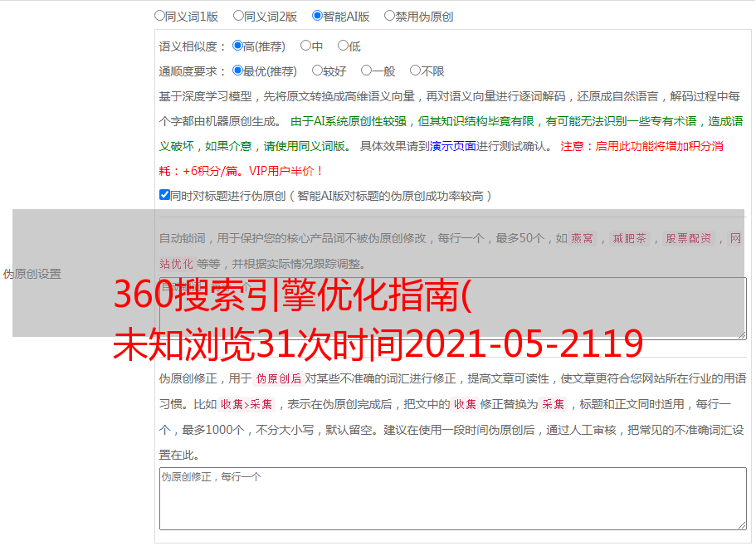Click into the 伪原创修正 textarea
Viewport: 756px width, 546px height.
click(x=453, y=499)
